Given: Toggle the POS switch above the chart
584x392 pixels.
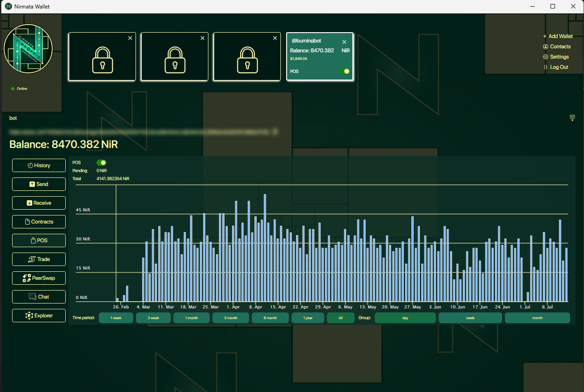Looking at the screenshot, I should [102, 163].
